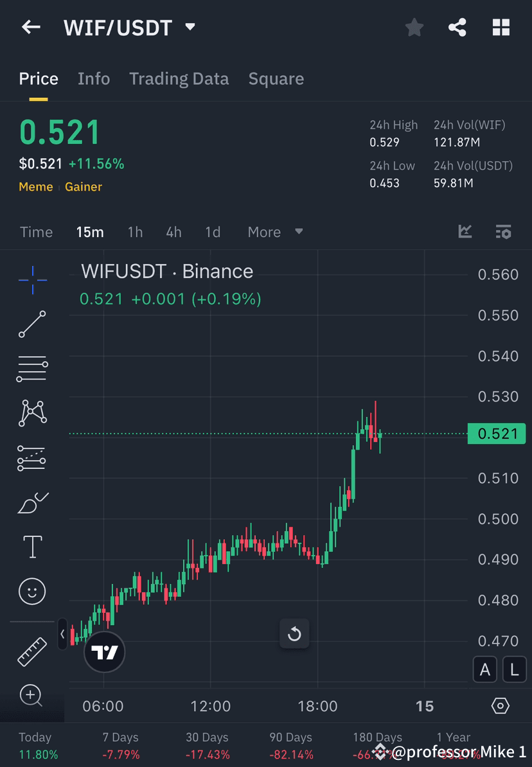The height and width of the screenshot is (767, 532).
Task: Click the crosshair cursor tool
Action: [x=32, y=279]
